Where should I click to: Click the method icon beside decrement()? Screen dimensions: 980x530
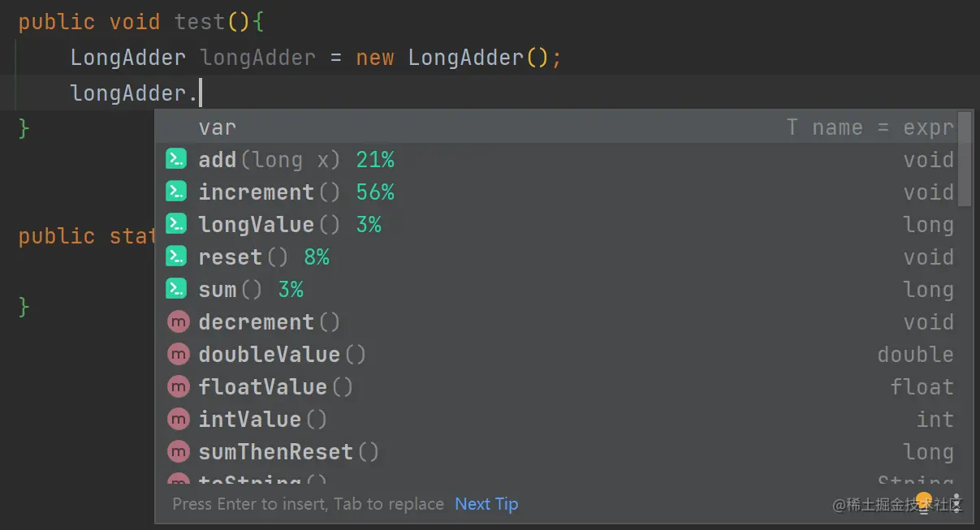[x=177, y=321]
